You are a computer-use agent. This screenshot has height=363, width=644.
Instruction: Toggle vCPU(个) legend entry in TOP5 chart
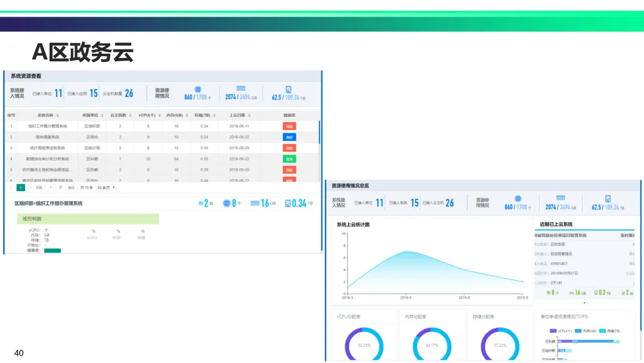pos(560,331)
